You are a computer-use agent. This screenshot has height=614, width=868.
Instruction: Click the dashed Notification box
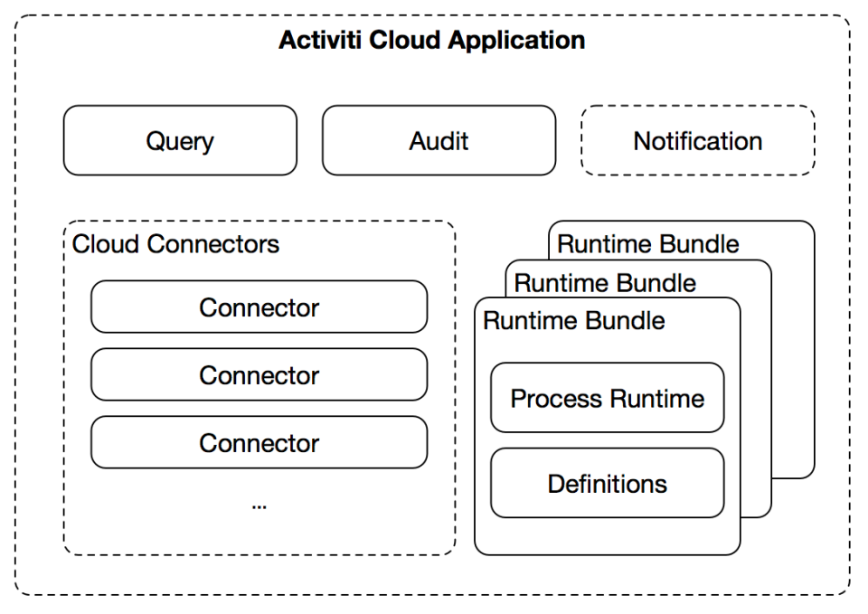pos(698,141)
